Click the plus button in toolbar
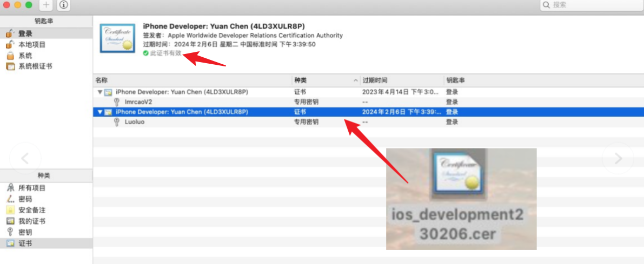 pos(46,5)
